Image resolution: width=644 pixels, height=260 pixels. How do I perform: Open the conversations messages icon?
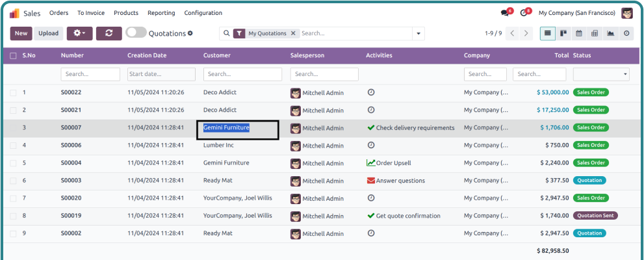[x=505, y=13]
